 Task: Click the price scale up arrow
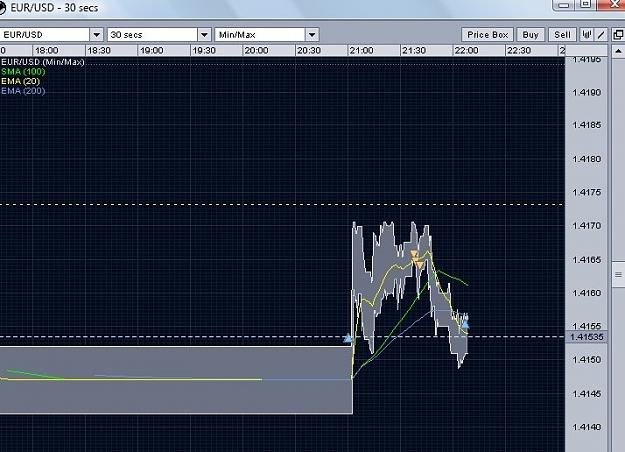[618, 51]
